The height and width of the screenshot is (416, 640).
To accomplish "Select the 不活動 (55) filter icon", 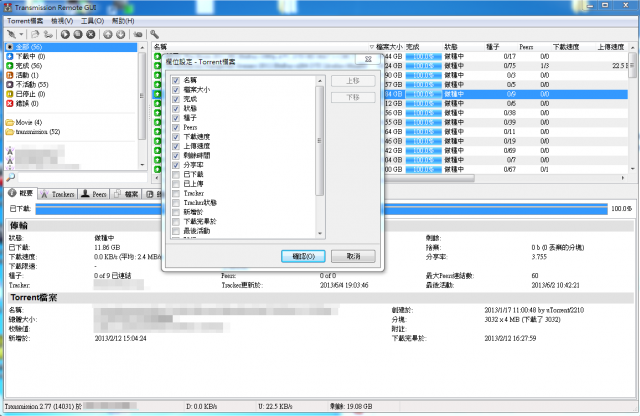I will click(10, 85).
